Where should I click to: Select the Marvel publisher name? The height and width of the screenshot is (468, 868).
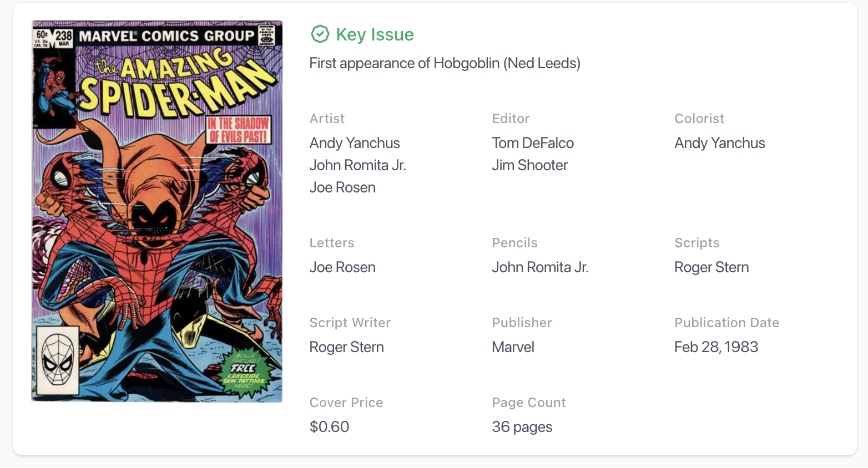(513, 347)
